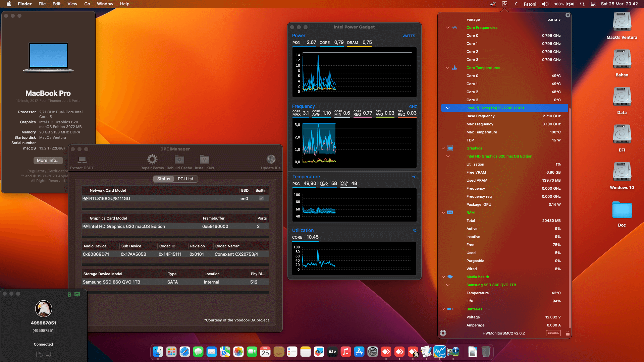Click the Power graph in Intel Power Gadget
This screenshot has height=362, width=644.
tap(354, 72)
